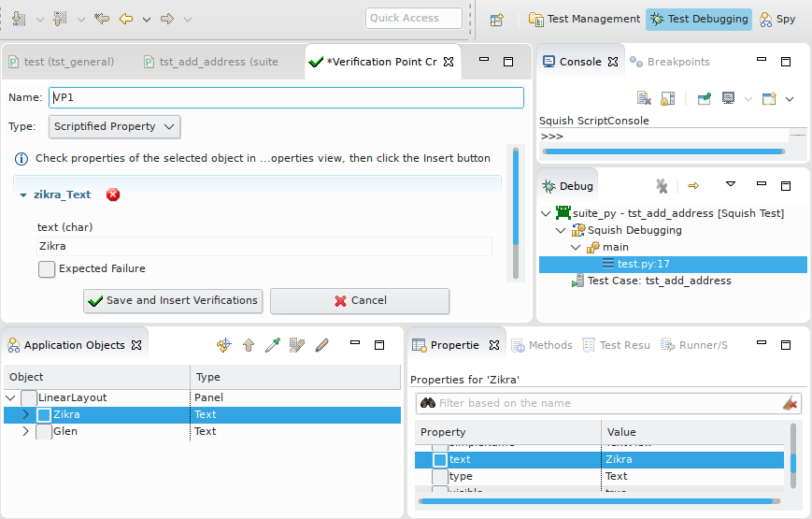This screenshot has width=812, height=519.
Task: Collapse the zikra_Text section
Action: (23, 195)
